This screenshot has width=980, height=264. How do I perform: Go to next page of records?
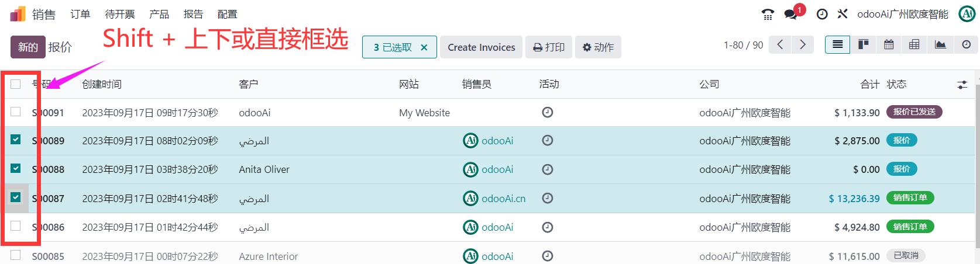pyautogui.click(x=803, y=44)
